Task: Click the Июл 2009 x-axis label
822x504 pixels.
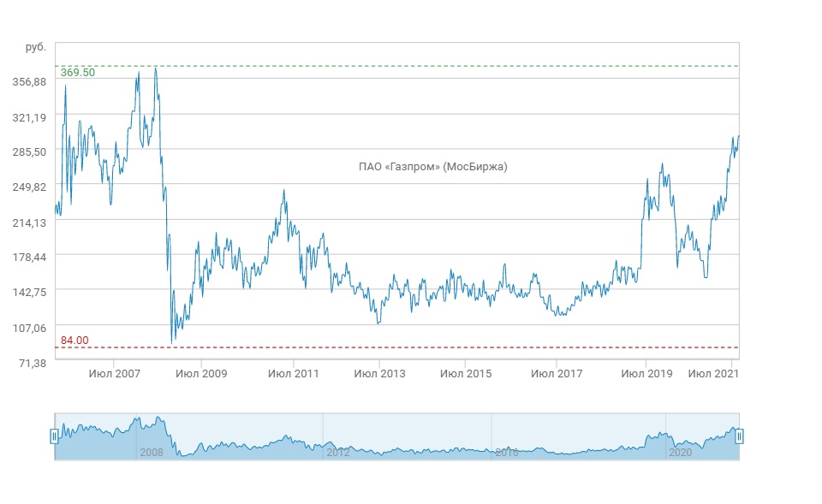Action: click(200, 374)
